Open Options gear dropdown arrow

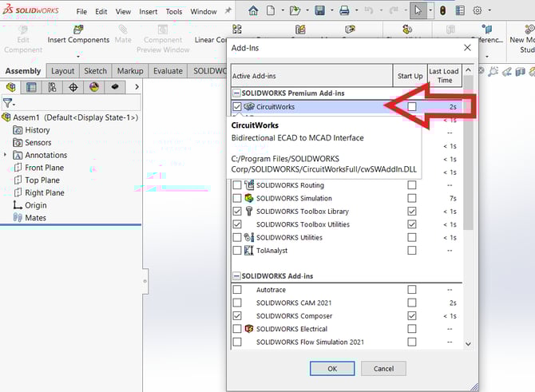pos(489,10)
